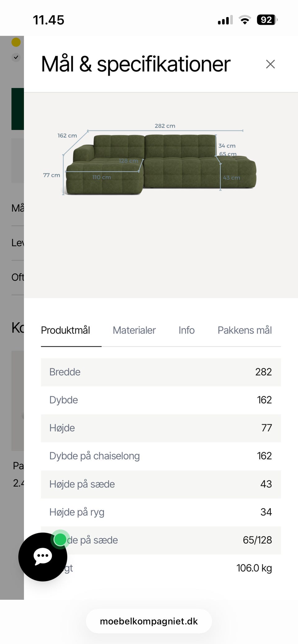Image resolution: width=298 pixels, height=644 pixels.
Task: Select the Produktmål tab
Action: click(65, 330)
